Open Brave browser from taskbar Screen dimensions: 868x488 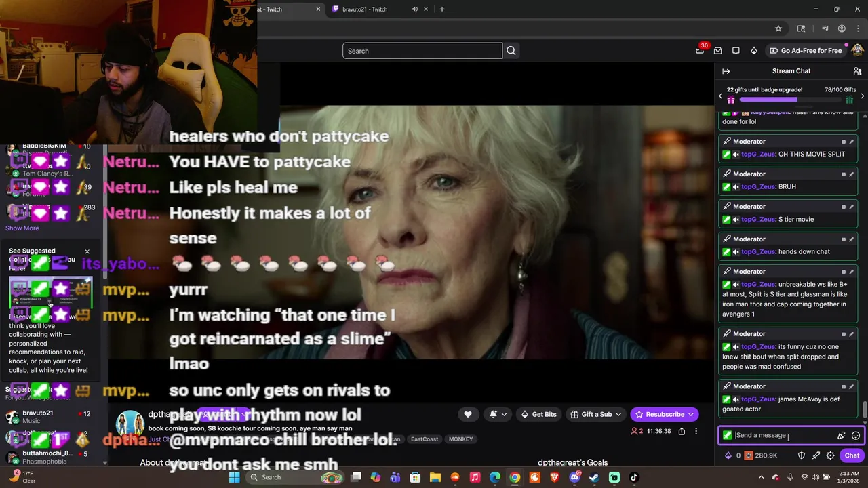pos(555,477)
